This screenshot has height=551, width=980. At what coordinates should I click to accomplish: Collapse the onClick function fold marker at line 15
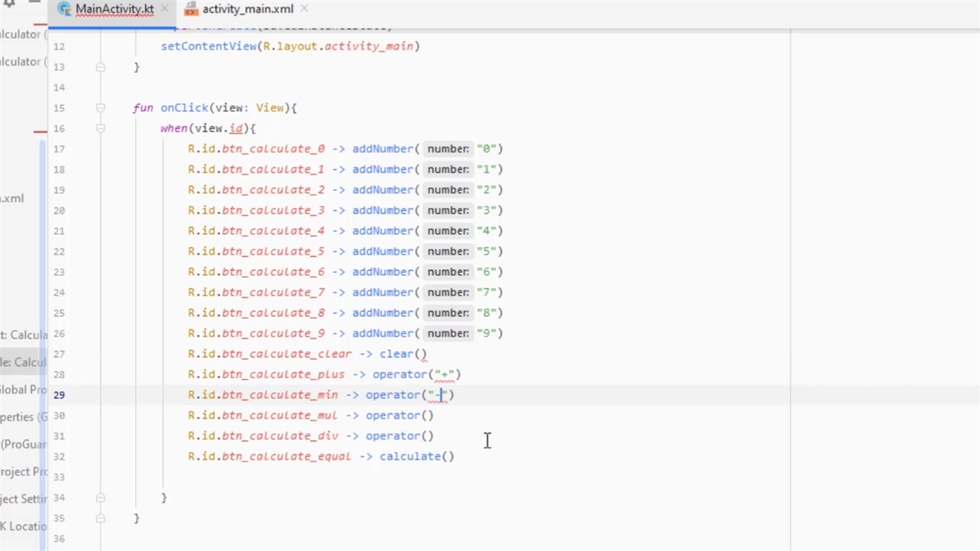tap(100, 108)
